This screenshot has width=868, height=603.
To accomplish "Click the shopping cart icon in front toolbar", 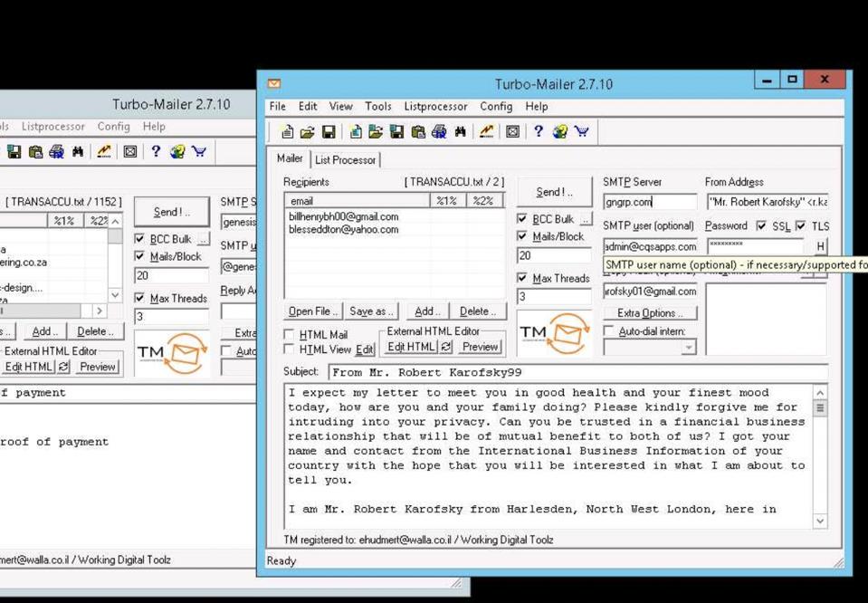I will pyautogui.click(x=581, y=132).
